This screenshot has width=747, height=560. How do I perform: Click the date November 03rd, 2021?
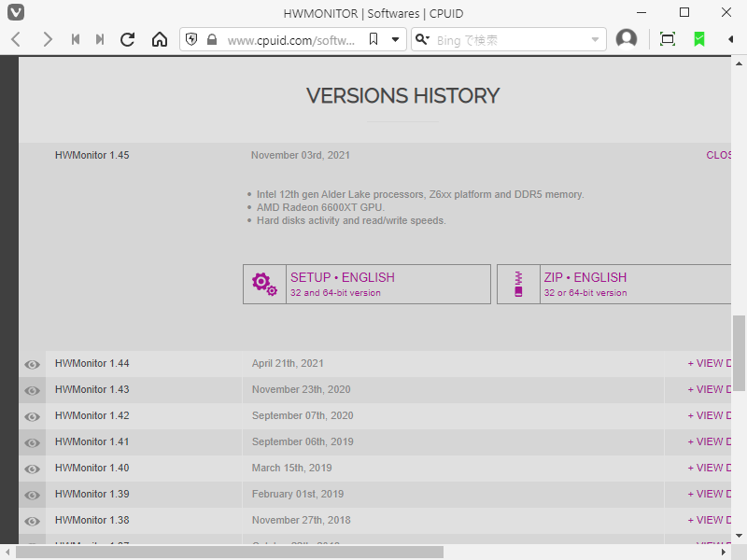[301, 155]
